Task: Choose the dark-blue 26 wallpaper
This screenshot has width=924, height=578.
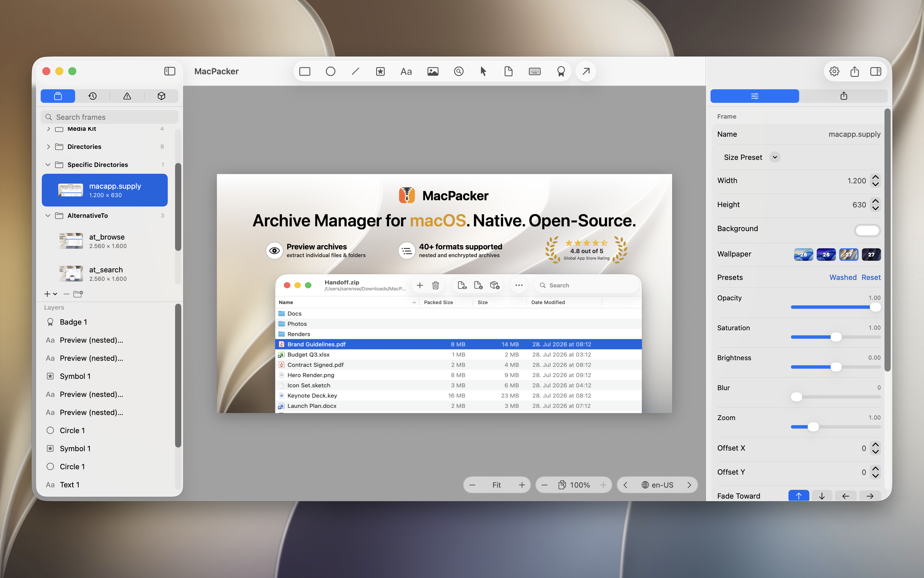Action: pos(826,254)
